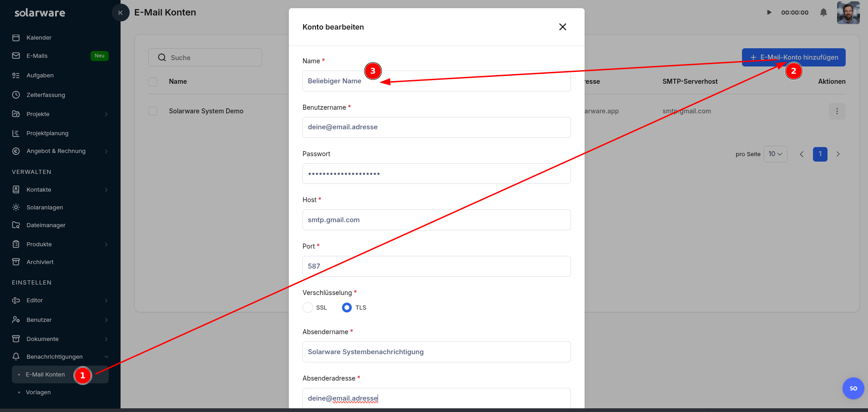The height and width of the screenshot is (412, 868).
Task: Click the Benachrichtigungen bell icon in sidebar
Action: tap(16, 356)
